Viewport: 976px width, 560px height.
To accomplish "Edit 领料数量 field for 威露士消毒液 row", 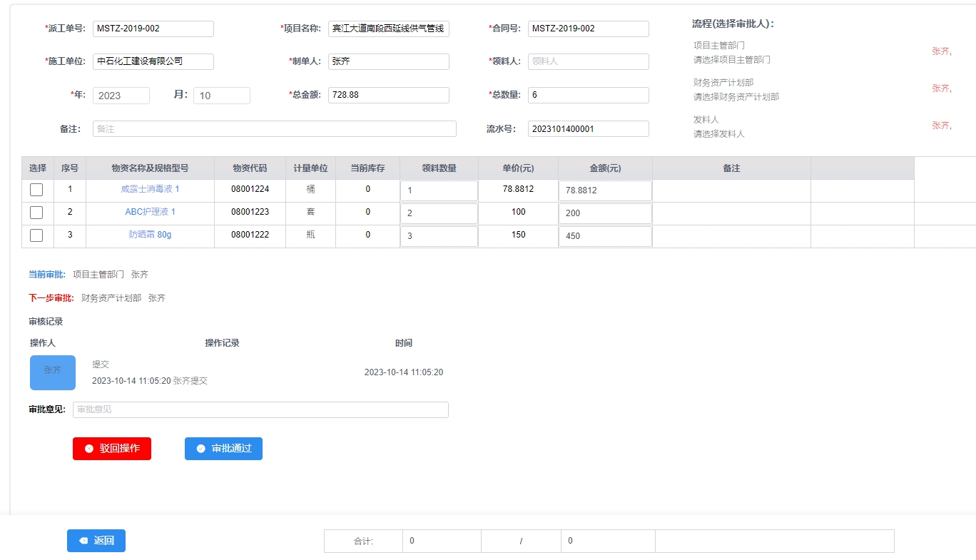I will [439, 190].
